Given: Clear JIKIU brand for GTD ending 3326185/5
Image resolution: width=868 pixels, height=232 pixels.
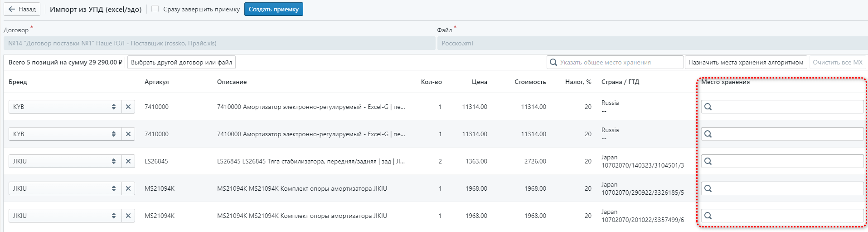Looking at the screenshot, I should (x=128, y=188).
